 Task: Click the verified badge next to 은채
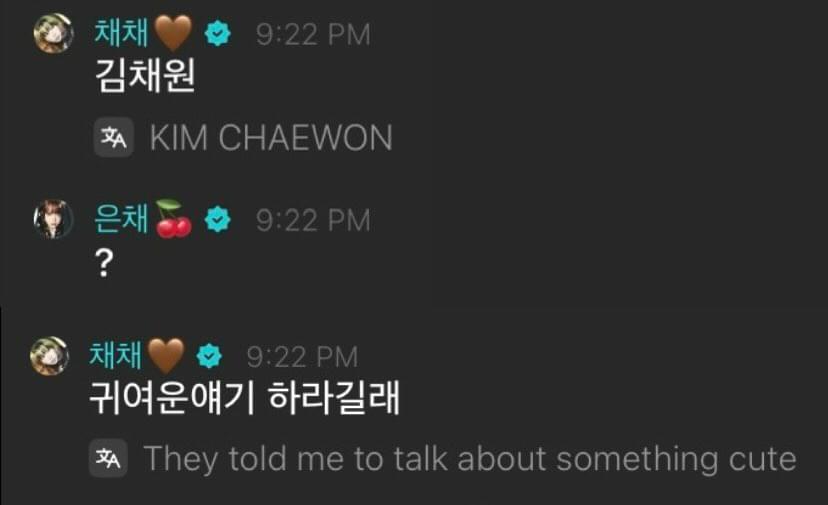(x=218, y=219)
